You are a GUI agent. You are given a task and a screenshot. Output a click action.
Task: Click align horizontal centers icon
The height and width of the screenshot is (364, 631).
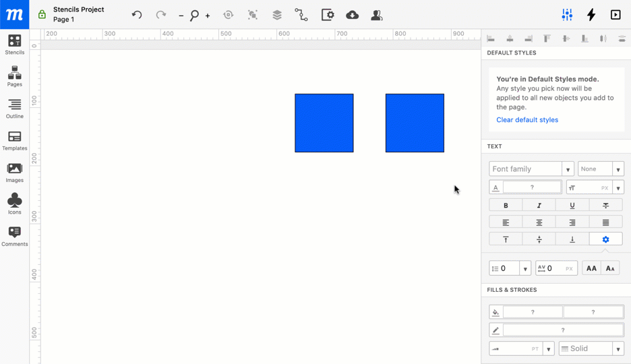tap(510, 38)
